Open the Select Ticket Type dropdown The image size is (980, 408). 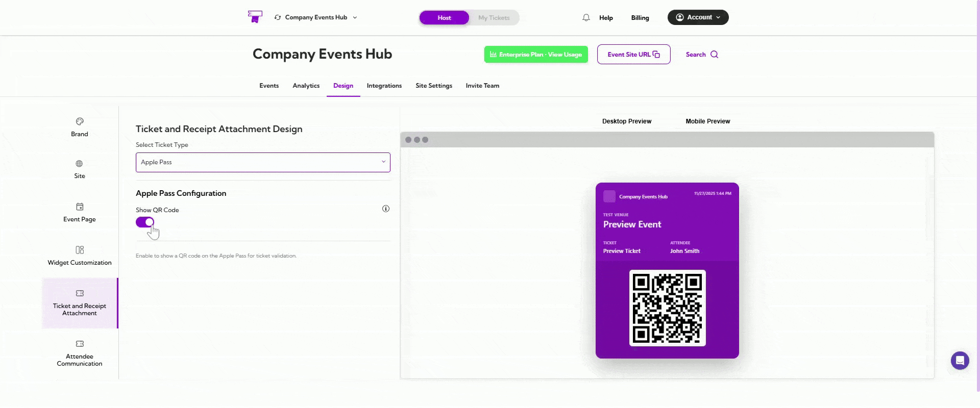[x=263, y=162]
